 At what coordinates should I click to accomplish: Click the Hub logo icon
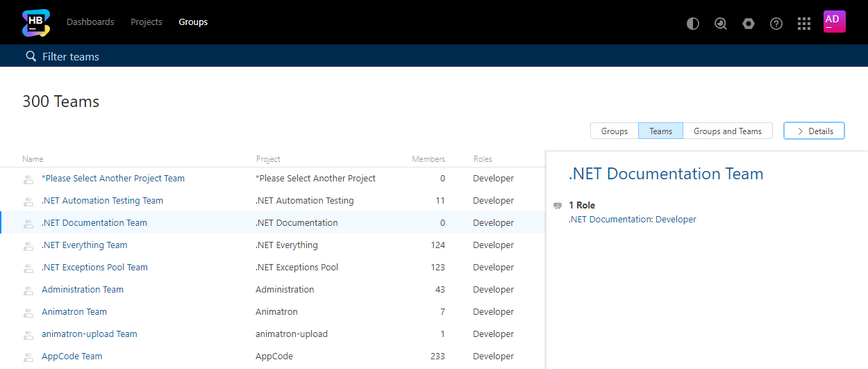point(35,22)
